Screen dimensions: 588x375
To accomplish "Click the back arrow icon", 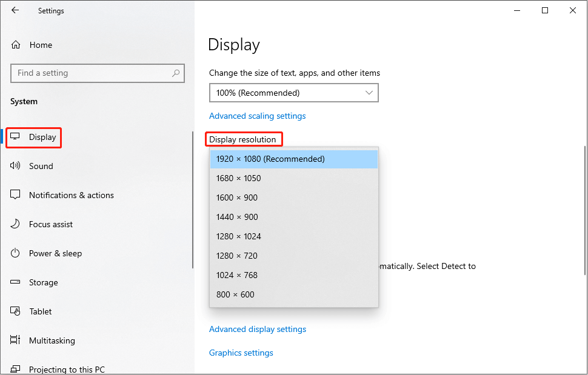I will point(15,10).
